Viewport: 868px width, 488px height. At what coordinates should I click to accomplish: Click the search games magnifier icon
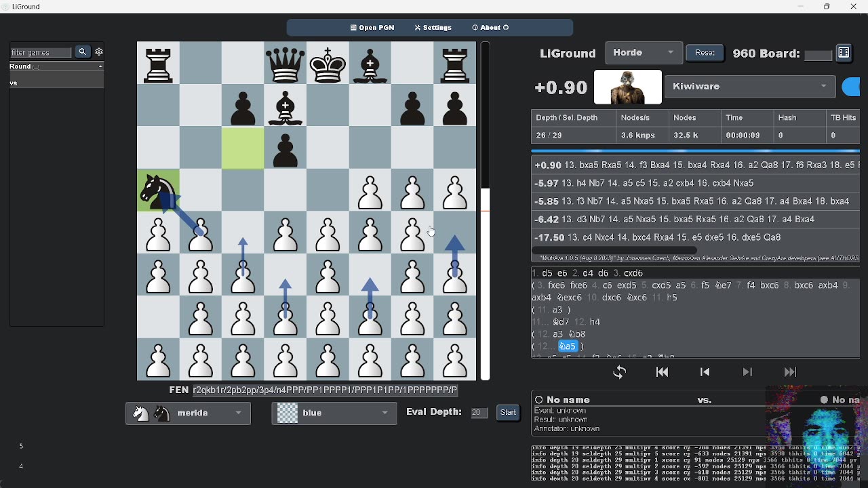click(x=82, y=52)
